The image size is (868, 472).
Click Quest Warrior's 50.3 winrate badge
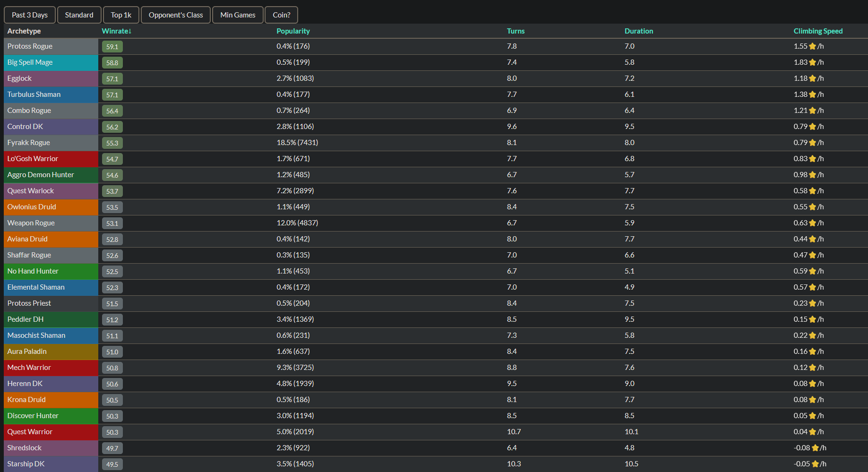[112, 432]
